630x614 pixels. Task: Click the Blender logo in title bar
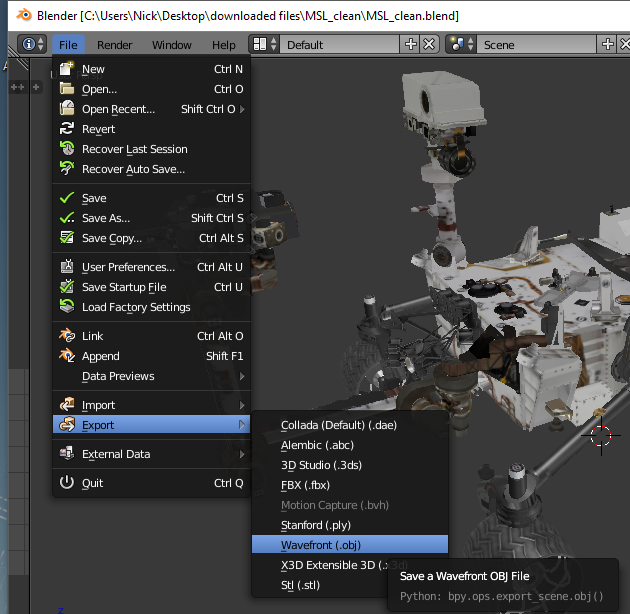pyautogui.click(x=24, y=16)
